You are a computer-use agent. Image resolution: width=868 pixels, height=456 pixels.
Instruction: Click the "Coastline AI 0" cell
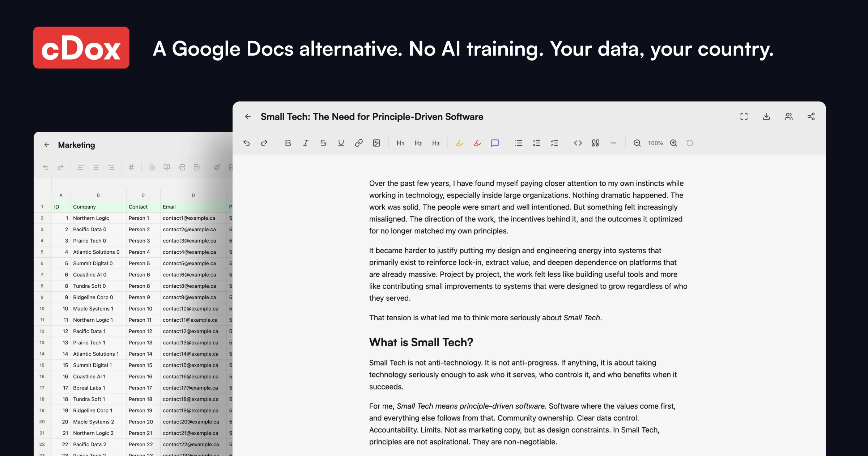tap(98, 275)
